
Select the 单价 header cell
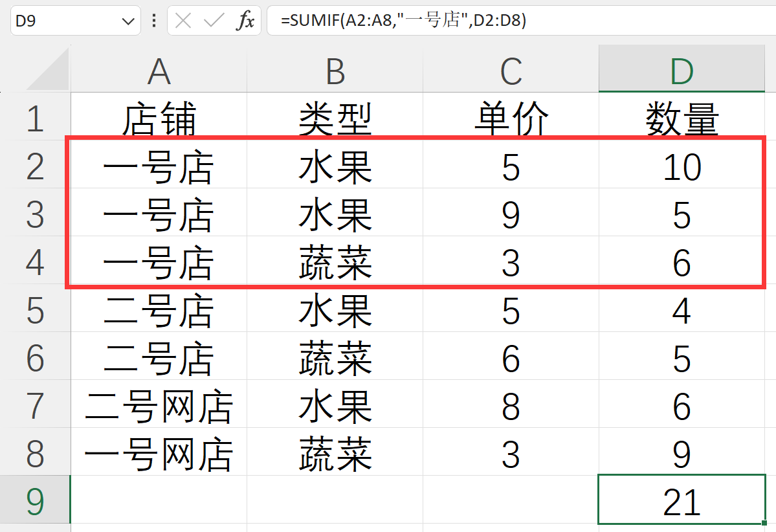pos(511,119)
